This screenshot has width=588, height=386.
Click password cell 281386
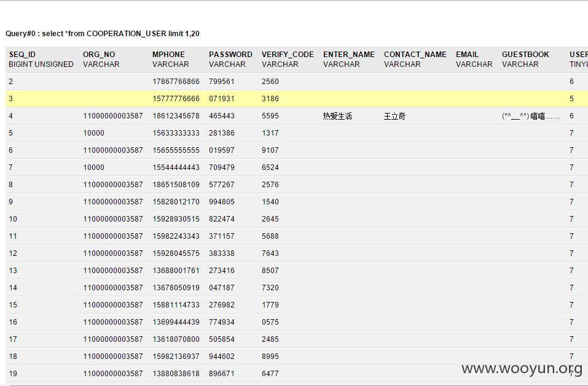click(222, 133)
